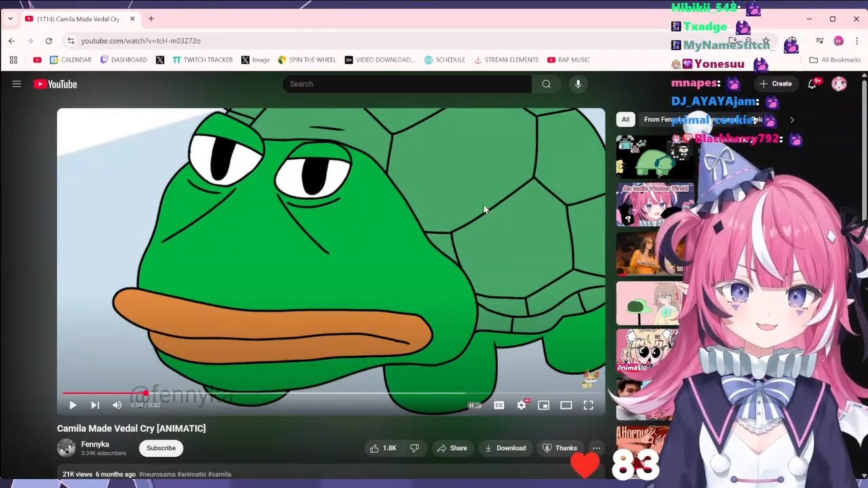868x488 pixels.
Task: Open DASHBOARD bookmark
Action: click(123, 60)
